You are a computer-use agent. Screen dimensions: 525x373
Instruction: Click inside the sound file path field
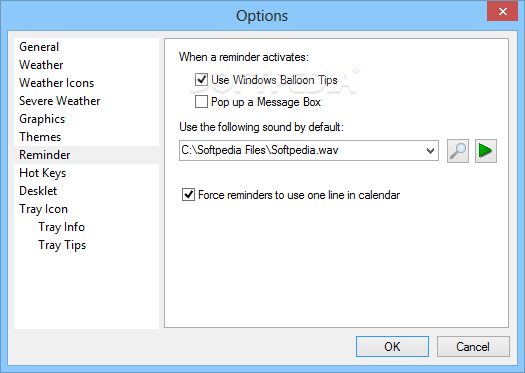[301, 151]
